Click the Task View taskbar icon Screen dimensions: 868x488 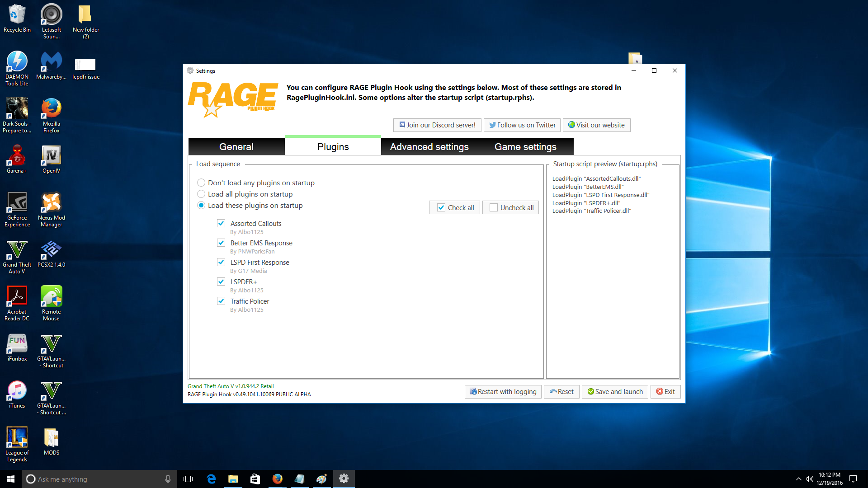pyautogui.click(x=188, y=479)
